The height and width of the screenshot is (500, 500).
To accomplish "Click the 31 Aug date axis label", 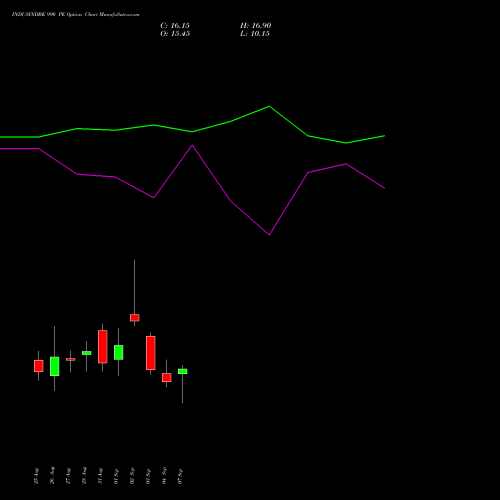I will [100, 476].
